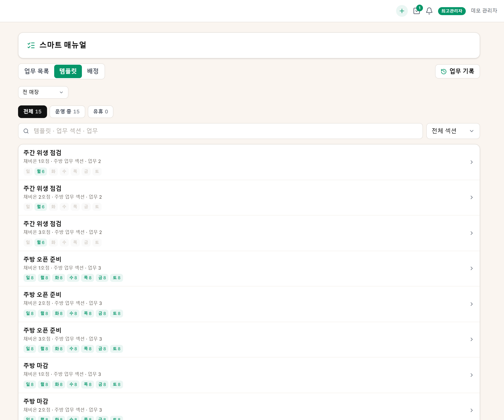The height and width of the screenshot is (420, 504).
Task: Click 토 8 chip in 주방 오픈 준비 3호점
Action: point(117,349)
